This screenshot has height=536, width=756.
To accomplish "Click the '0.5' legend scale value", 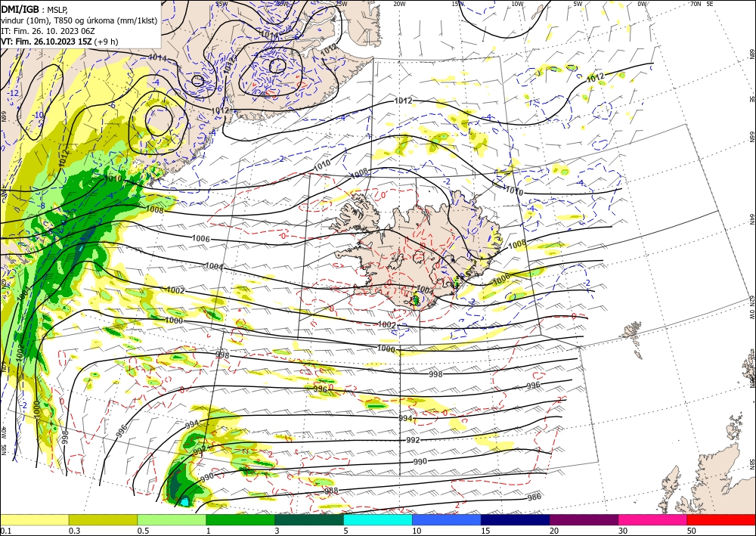I will click(x=142, y=531).
